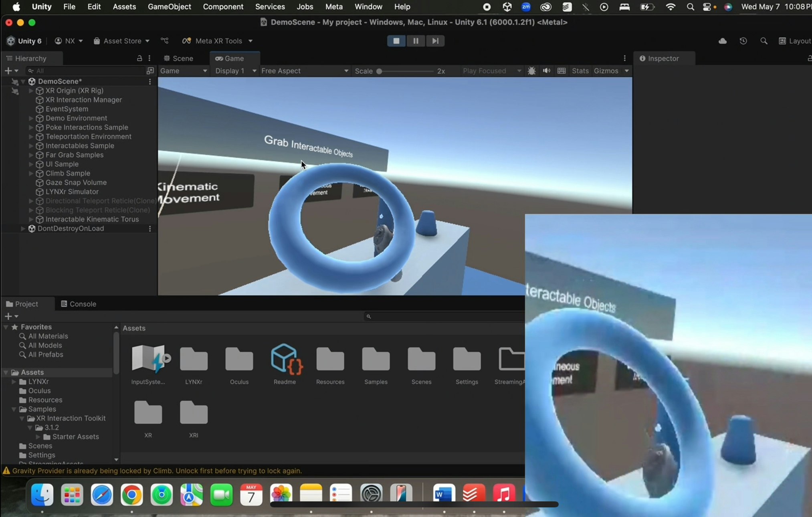Open the Gizmos dropdown arrow
The height and width of the screenshot is (517, 812).
626,71
